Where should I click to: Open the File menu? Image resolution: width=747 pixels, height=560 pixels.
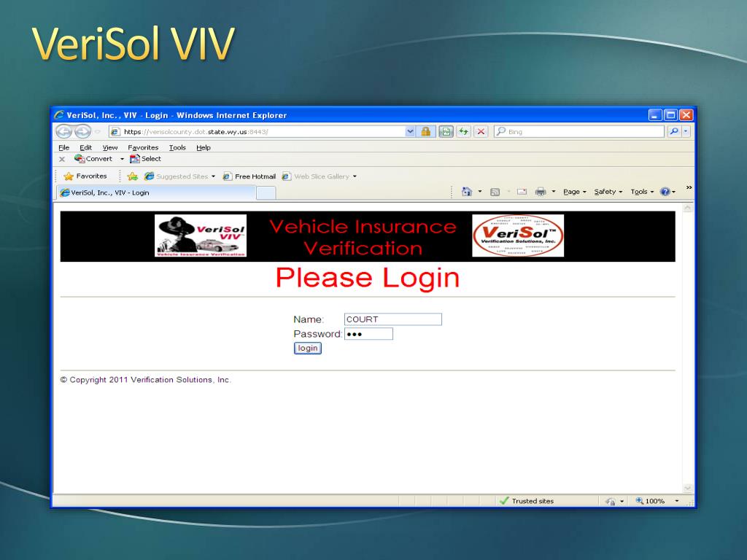(x=64, y=147)
